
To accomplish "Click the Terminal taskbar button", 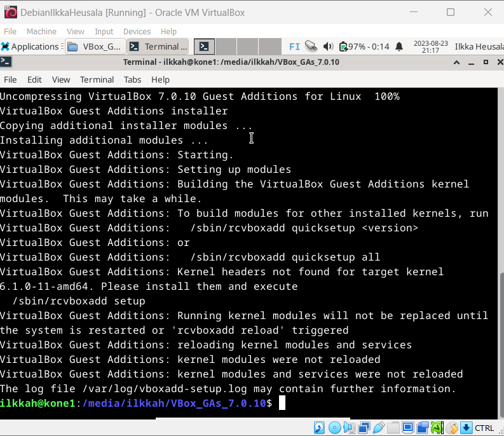I will pyautogui.click(x=158, y=46).
